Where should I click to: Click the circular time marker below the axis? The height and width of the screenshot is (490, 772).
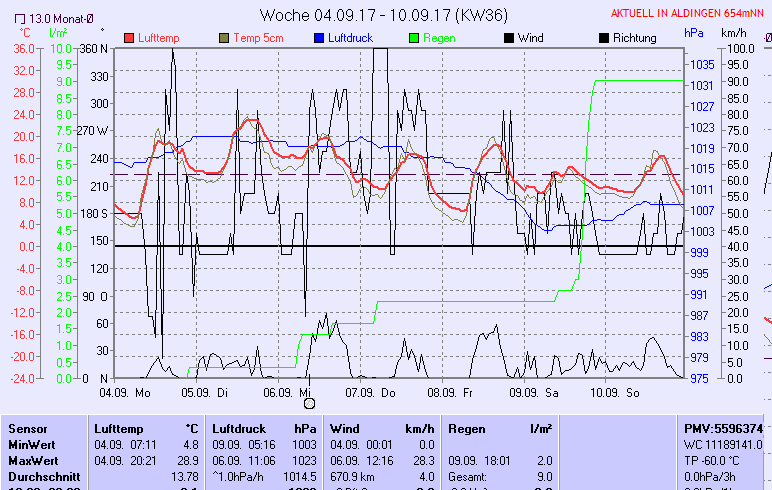click(309, 403)
